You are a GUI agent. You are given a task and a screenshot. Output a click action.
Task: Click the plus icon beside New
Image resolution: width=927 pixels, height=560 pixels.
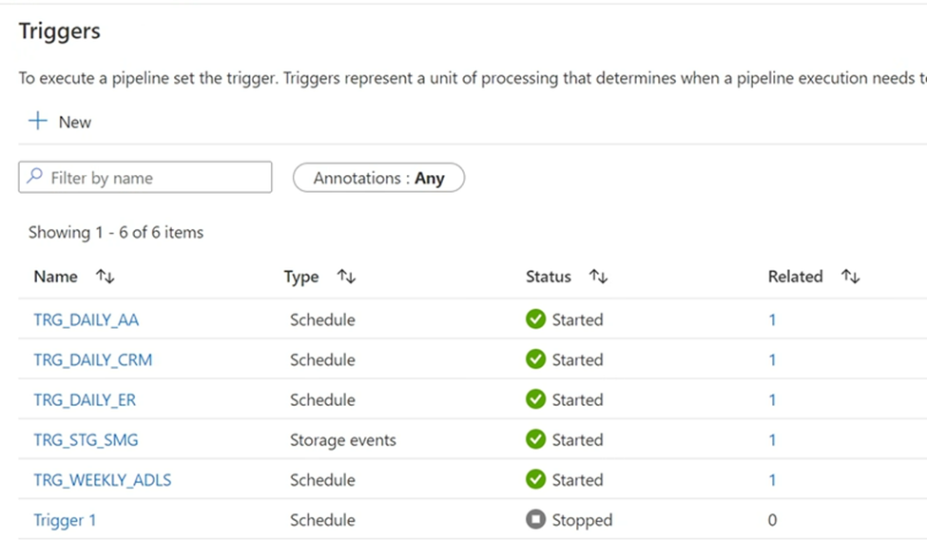click(38, 122)
